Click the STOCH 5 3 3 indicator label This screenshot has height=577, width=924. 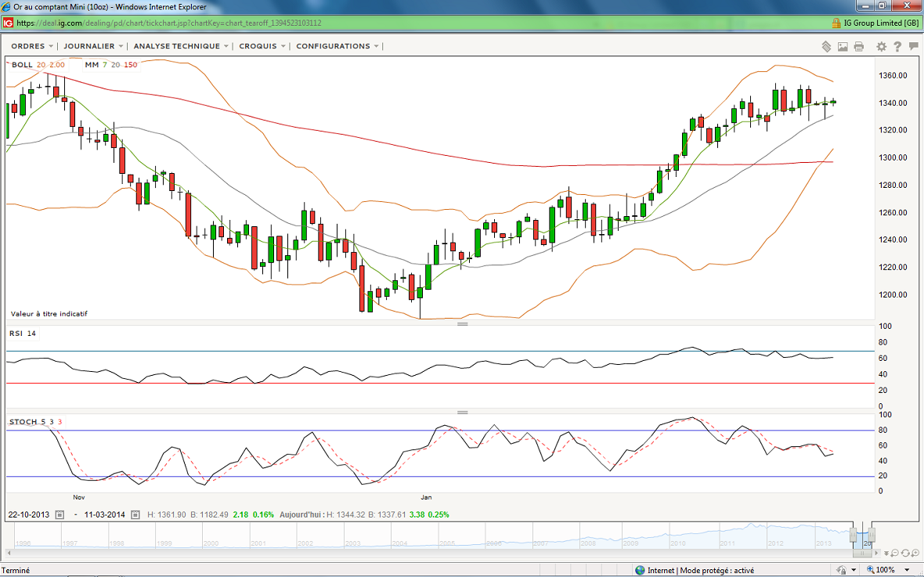35,422
